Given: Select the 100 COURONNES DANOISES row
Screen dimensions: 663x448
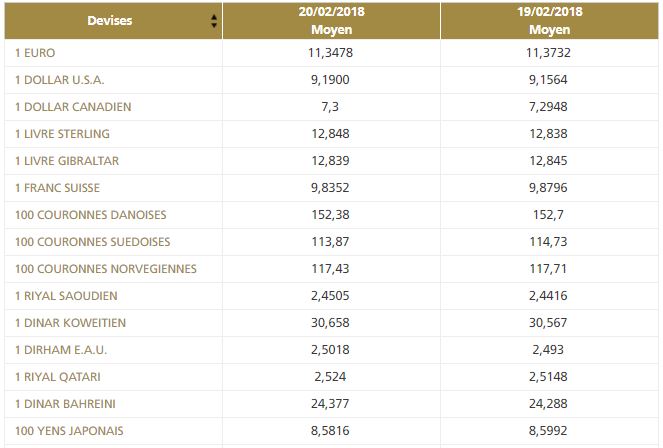Looking at the screenshot, I should tap(91, 215).
